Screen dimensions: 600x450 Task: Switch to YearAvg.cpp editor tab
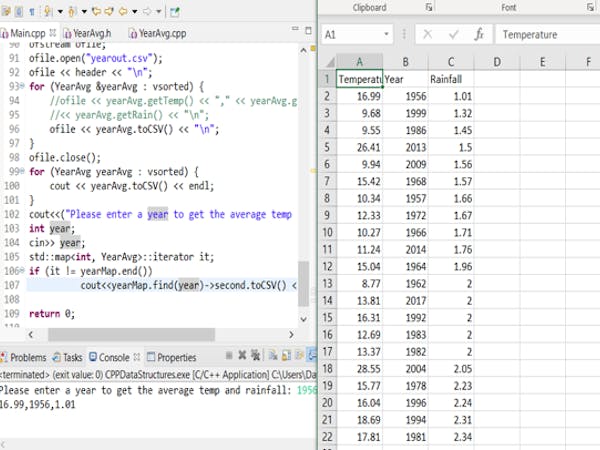pos(158,34)
